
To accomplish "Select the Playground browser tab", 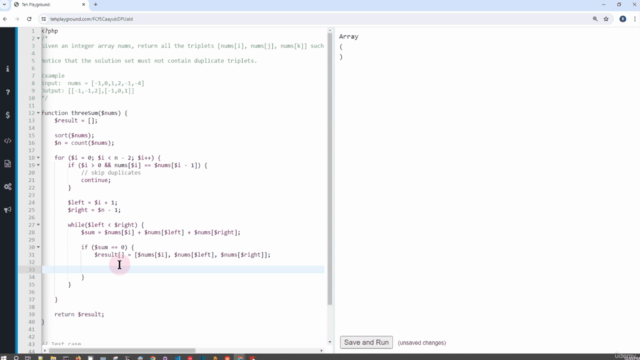I will click(x=49, y=4).
